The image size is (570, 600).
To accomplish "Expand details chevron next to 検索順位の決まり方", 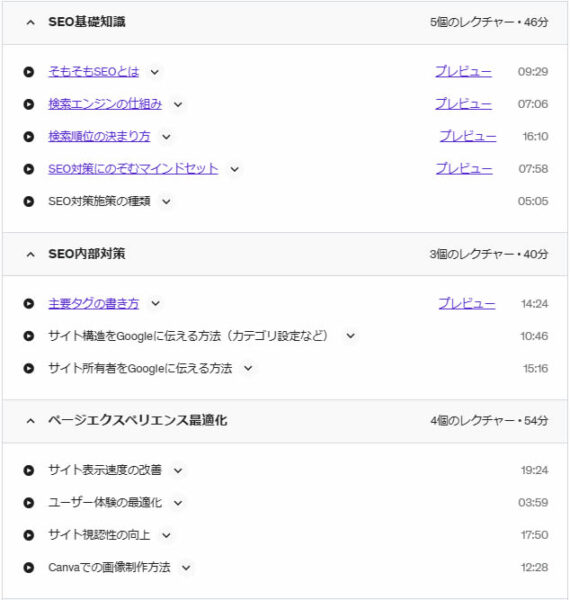I will pos(166,137).
